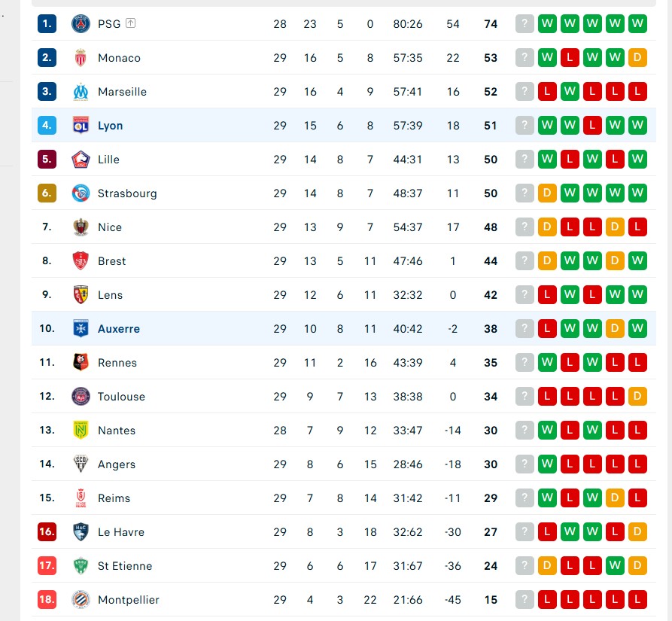Click the gold rank 6 position badge
This screenshot has width=672, height=621.
pos(47,193)
